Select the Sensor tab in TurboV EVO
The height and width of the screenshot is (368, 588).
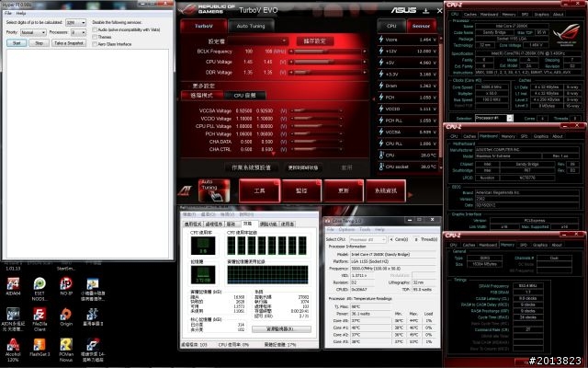421,26
